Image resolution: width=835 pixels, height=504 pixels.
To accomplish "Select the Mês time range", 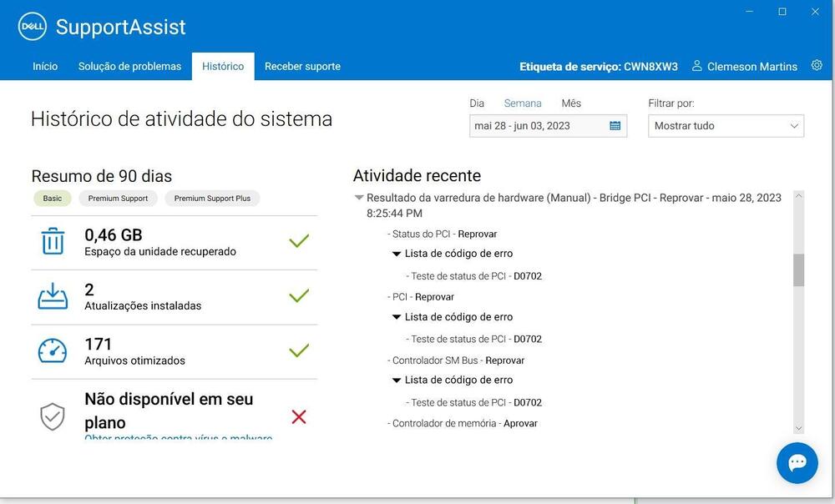I will tap(571, 103).
